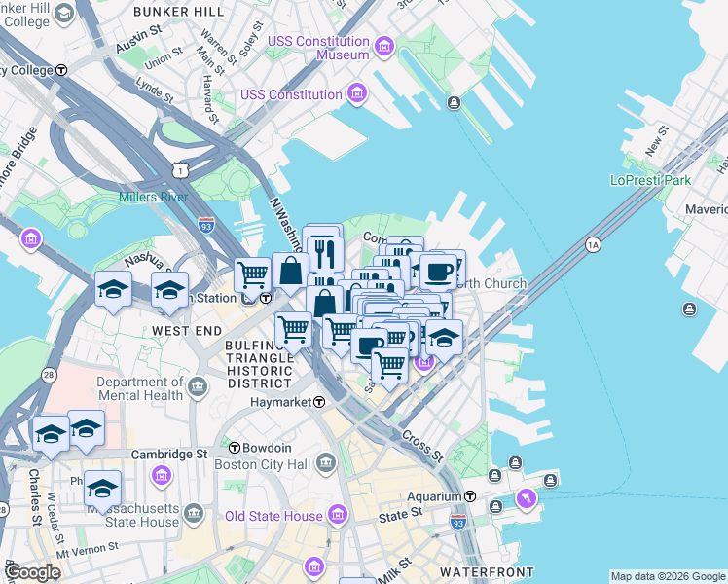Click the Route 1 highway shield
The image size is (728, 584).
pos(180,171)
